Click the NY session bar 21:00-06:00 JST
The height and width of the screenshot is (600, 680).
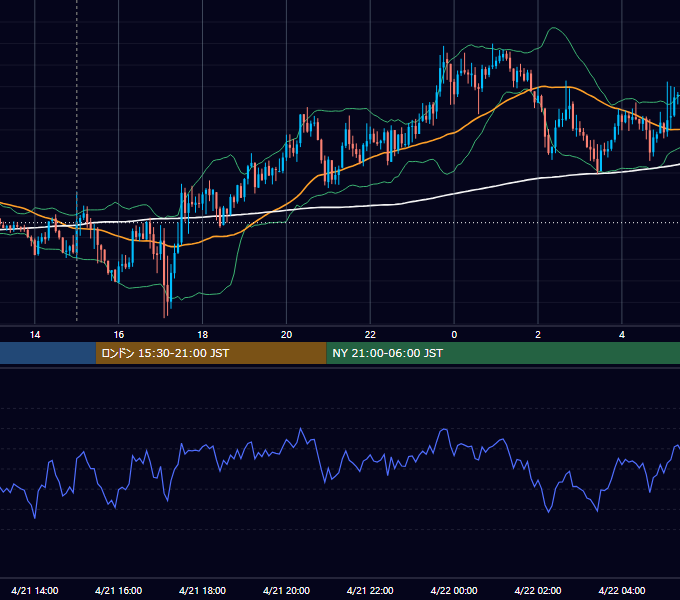click(x=503, y=353)
